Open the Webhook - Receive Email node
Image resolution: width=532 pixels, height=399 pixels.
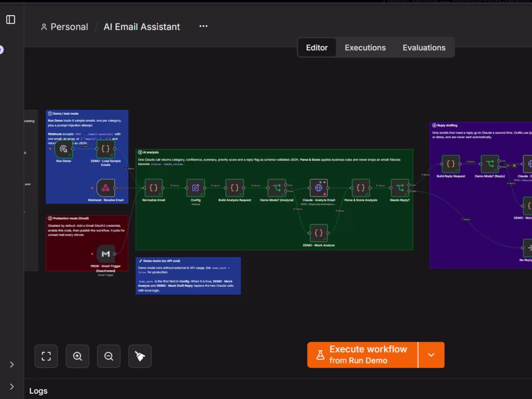[x=105, y=188]
